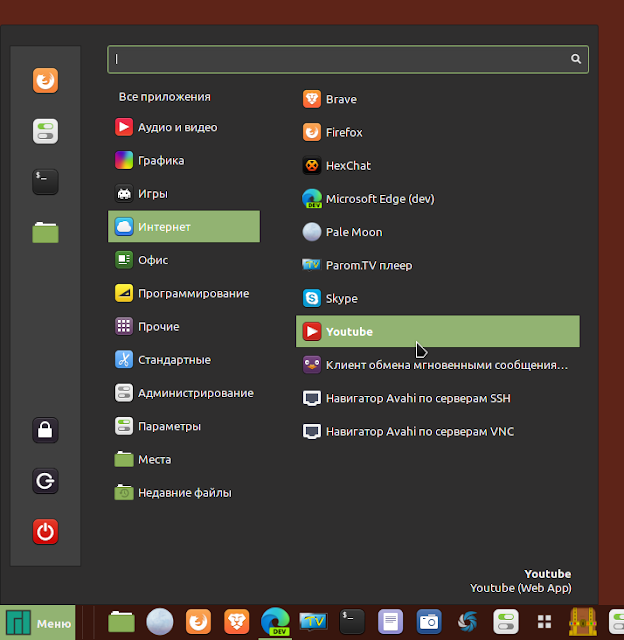Viewport: 624px width, 640px height.
Task: Select the Графика category
Action: [x=184, y=160]
